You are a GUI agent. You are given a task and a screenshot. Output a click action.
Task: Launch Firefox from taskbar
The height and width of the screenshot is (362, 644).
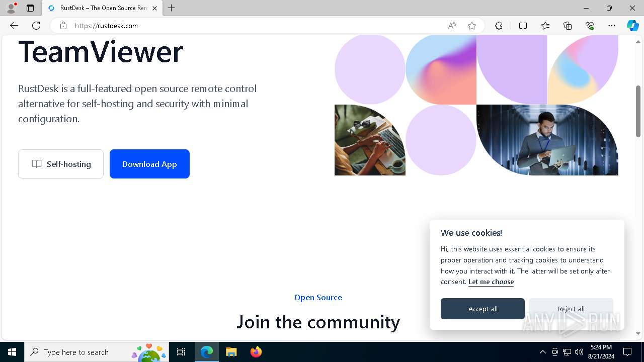coord(256,352)
